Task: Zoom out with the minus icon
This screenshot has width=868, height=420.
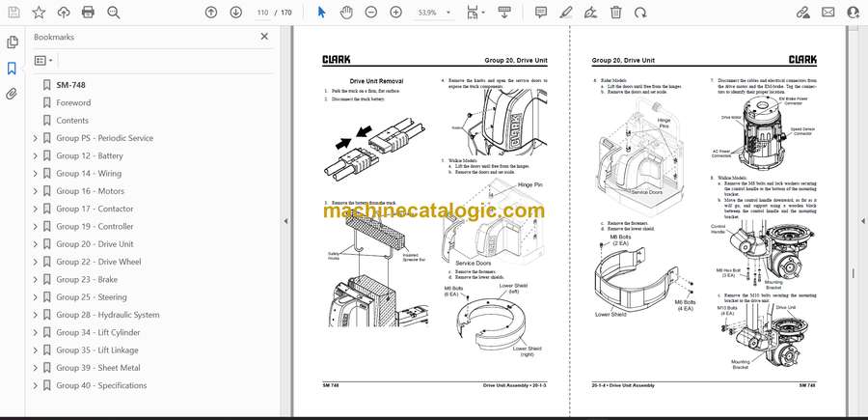Action: pos(371,13)
